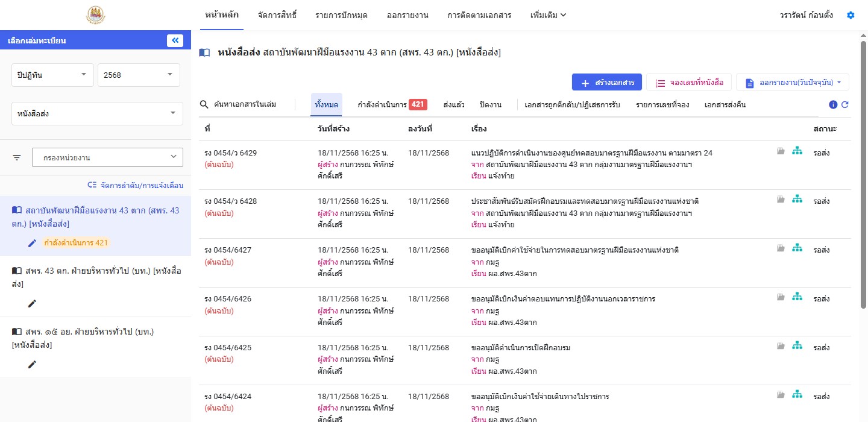Click the filter icon beside กรองหน่วยงาน

[x=17, y=158]
